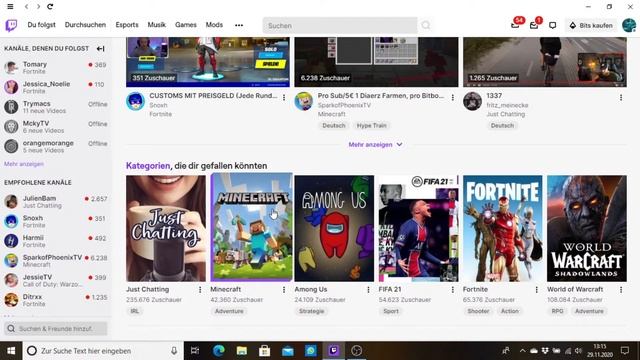The width and height of the screenshot is (640, 360).
Task: Open options for 1337 stream
Action: pyautogui.click(x=621, y=98)
